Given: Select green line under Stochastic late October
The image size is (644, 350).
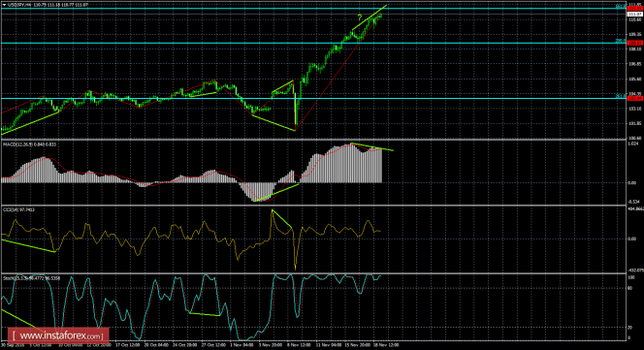Looking at the screenshot, I should pos(204,314).
